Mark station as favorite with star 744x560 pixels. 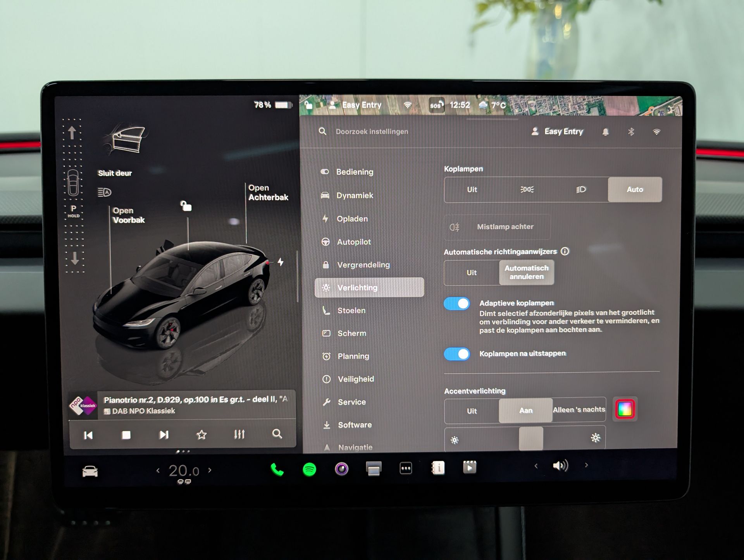pos(201,435)
